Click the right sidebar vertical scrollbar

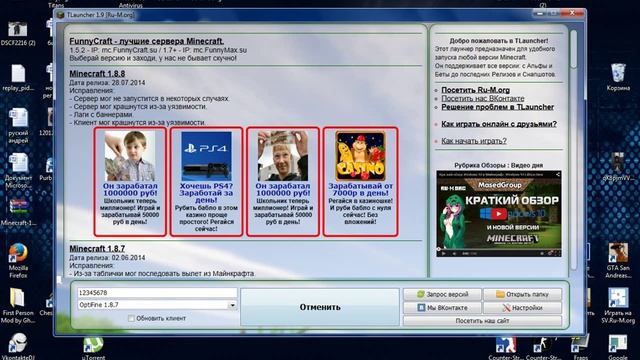573,151
